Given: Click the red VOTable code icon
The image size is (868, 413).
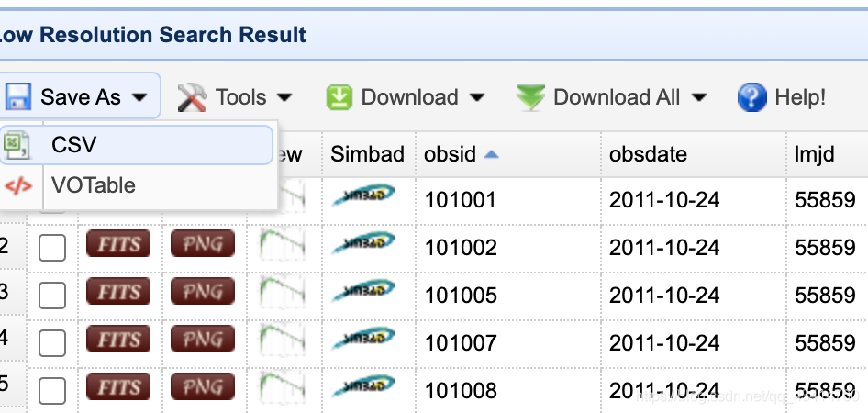Looking at the screenshot, I should (18, 186).
